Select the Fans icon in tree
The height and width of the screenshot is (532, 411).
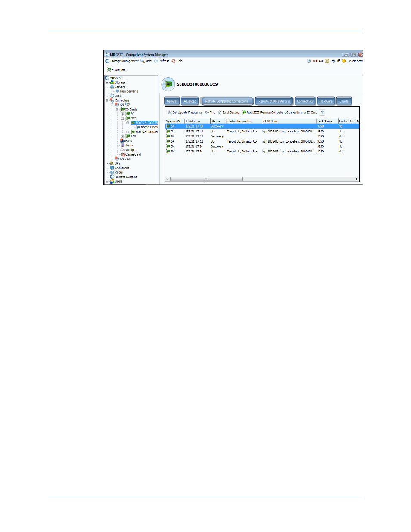point(122,141)
